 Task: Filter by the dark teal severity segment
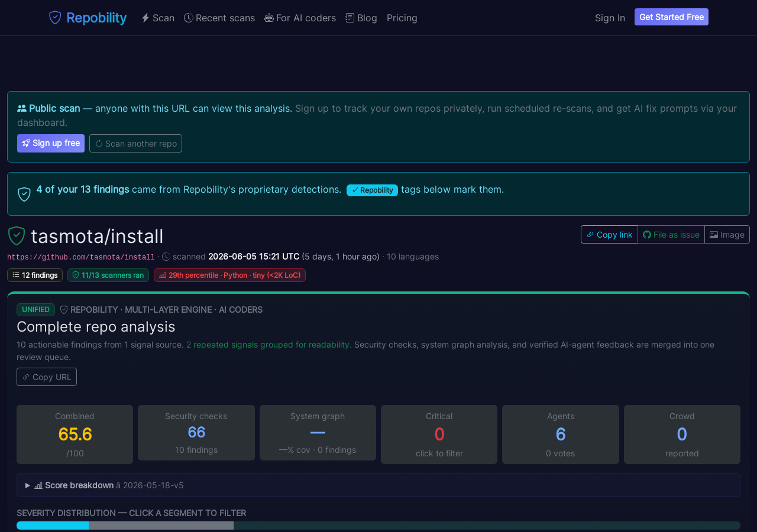(x=487, y=525)
